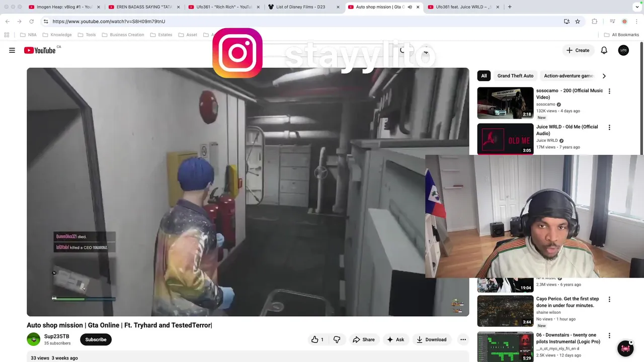Open Sup235TB channel avatar
644x362 pixels.
33,339
